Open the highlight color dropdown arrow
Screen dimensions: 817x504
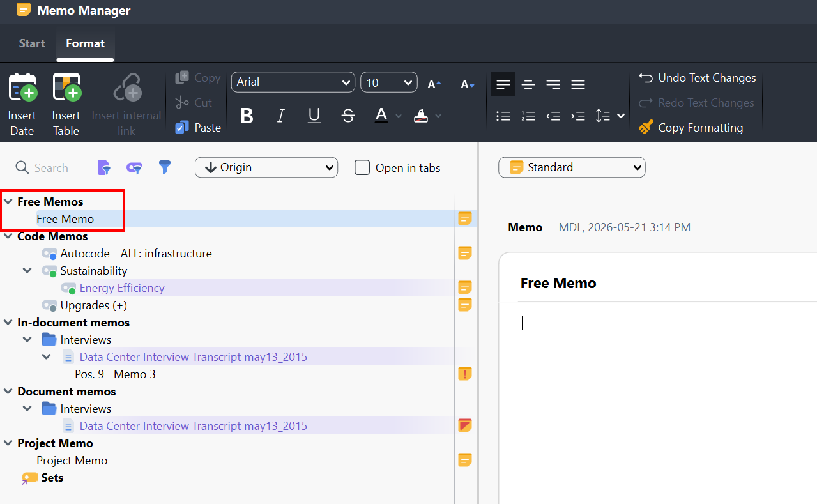(438, 116)
